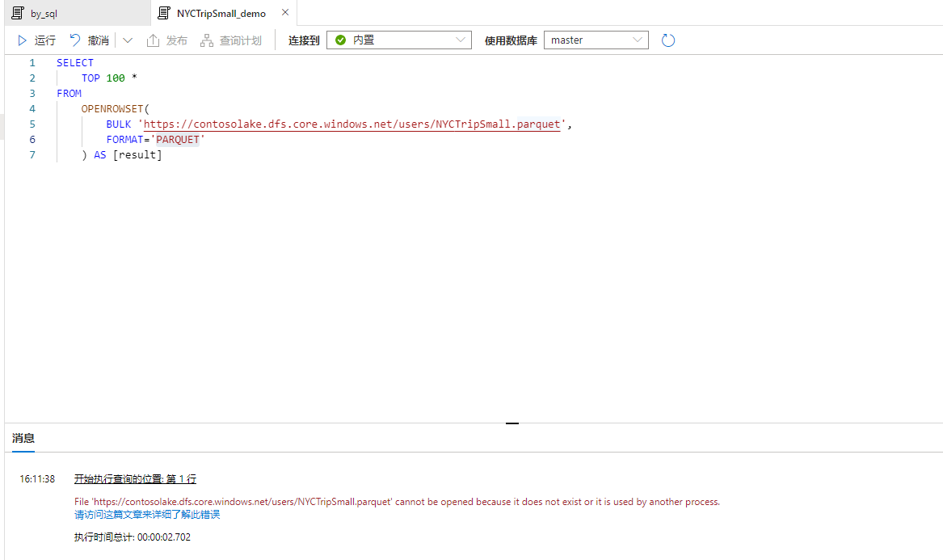Refresh database list with circular arrow icon
The height and width of the screenshot is (560, 943).
[x=668, y=40]
